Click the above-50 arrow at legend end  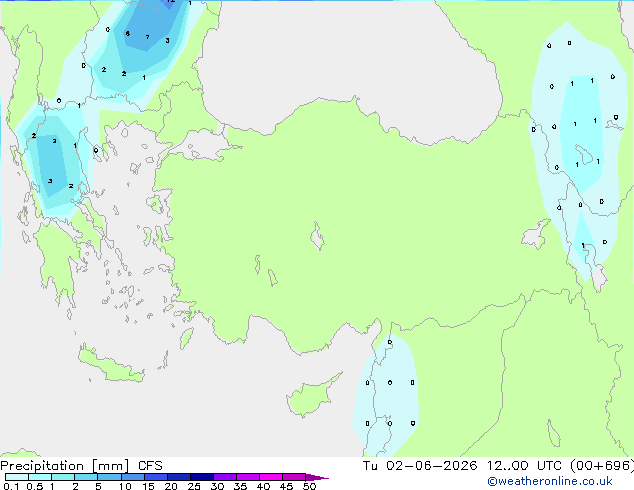click(x=317, y=477)
